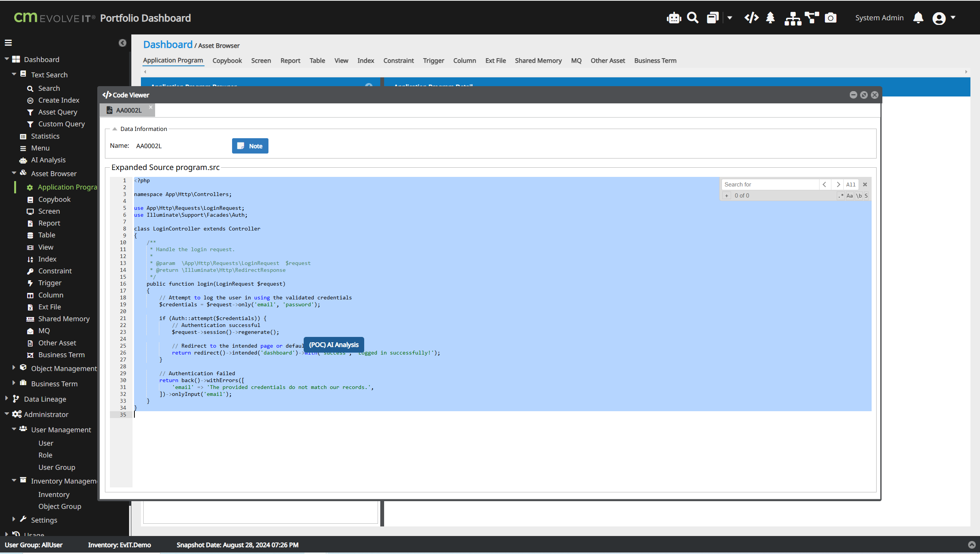
Task: Click the camera snapshot icon in header
Action: click(x=830, y=18)
